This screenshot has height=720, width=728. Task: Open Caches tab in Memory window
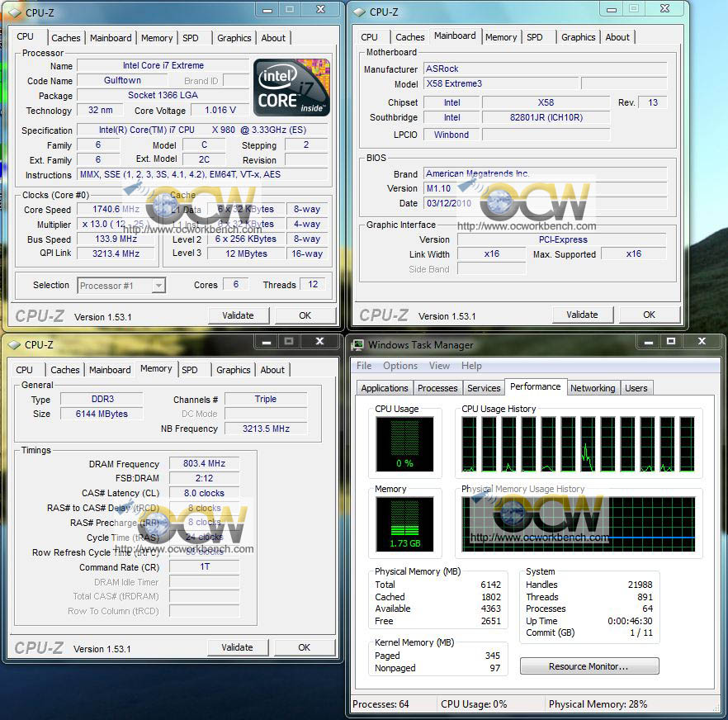64,370
